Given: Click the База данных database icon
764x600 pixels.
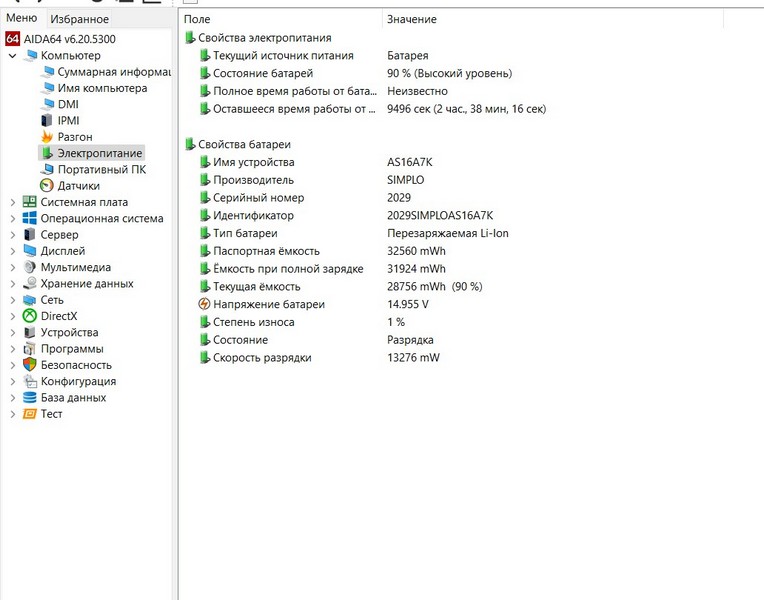Looking at the screenshot, I should (x=30, y=398).
